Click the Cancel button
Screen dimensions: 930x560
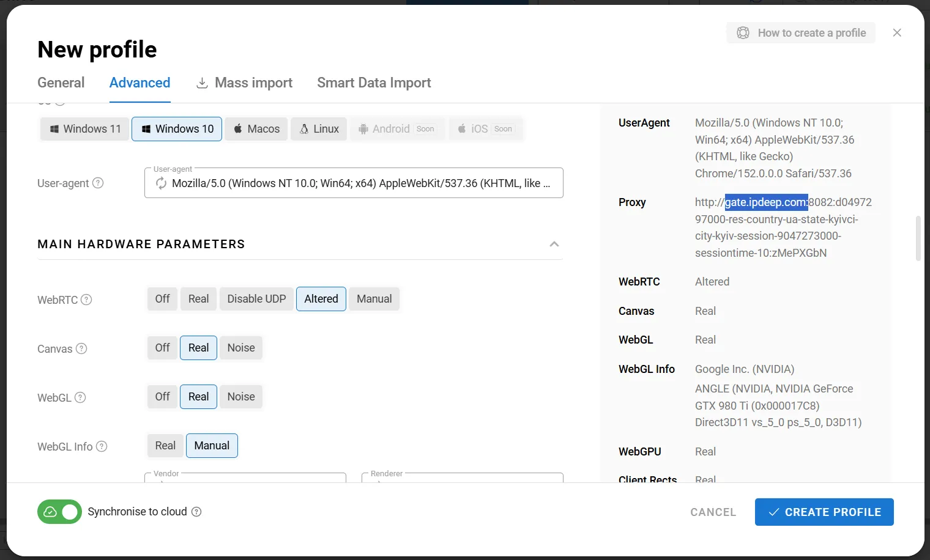(713, 512)
